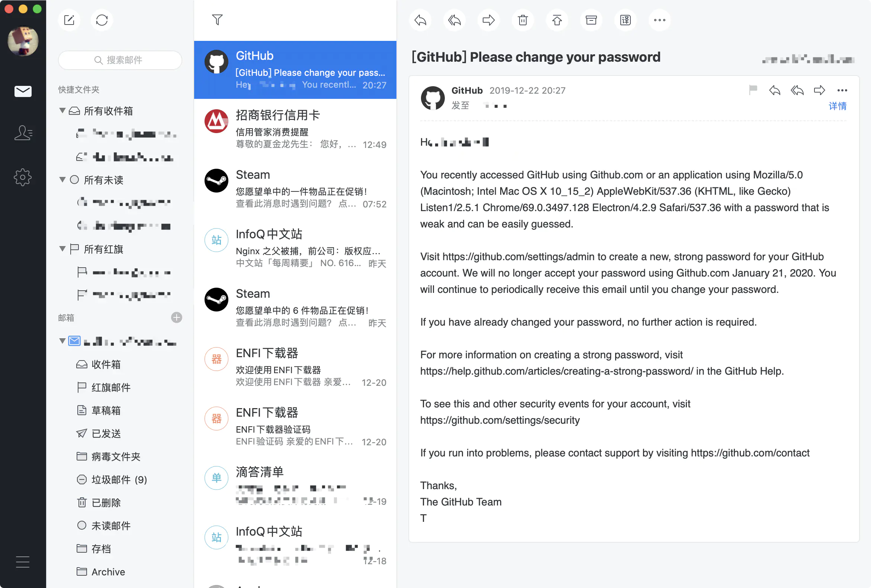Screen dimensions: 871x588
Task: Click the email subject title heading
Action: tap(536, 57)
